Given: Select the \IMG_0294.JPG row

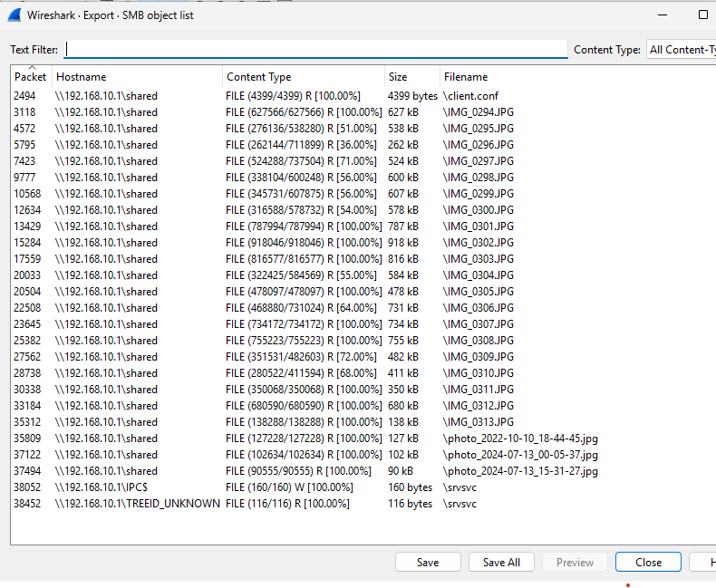Looking at the screenshot, I should [363, 112].
